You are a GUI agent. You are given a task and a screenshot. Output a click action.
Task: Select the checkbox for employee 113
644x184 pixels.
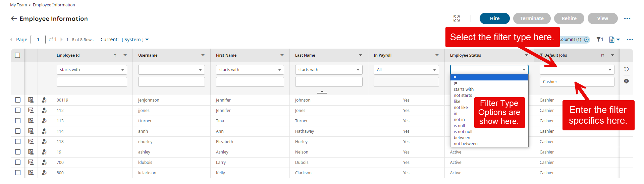[18, 121]
